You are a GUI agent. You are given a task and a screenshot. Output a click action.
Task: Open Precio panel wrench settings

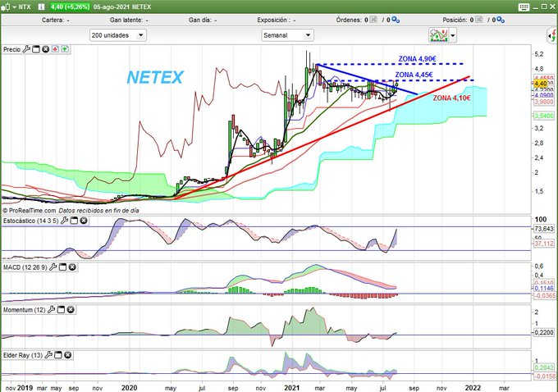click(x=26, y=49)
